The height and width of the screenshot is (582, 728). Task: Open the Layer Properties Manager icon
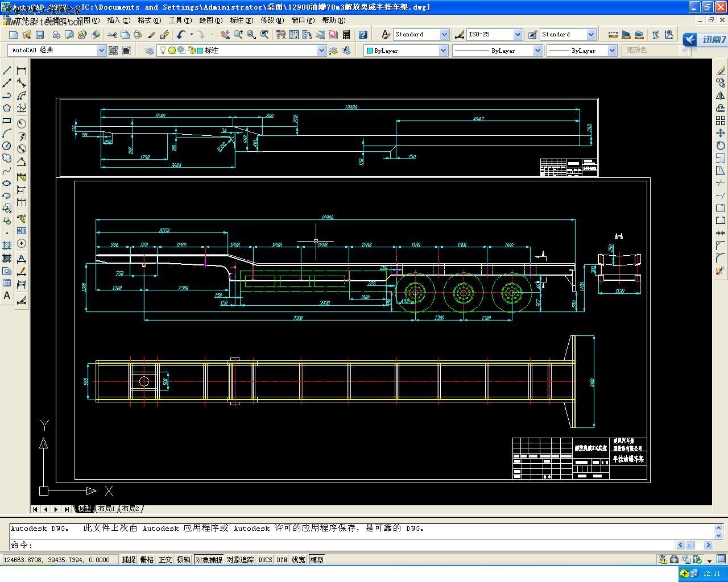pyautogui.click(x=150, y=51)
